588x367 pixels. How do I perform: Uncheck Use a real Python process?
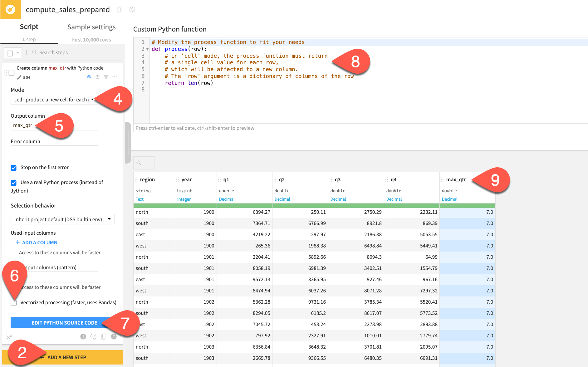14,183
